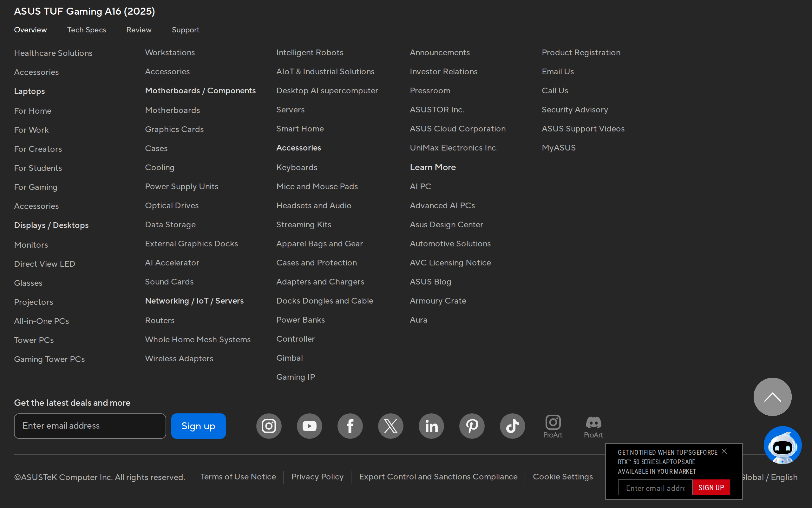Open the Terms of Use Notice link
The image size is (812, 508).
click(x=238, y=477)
